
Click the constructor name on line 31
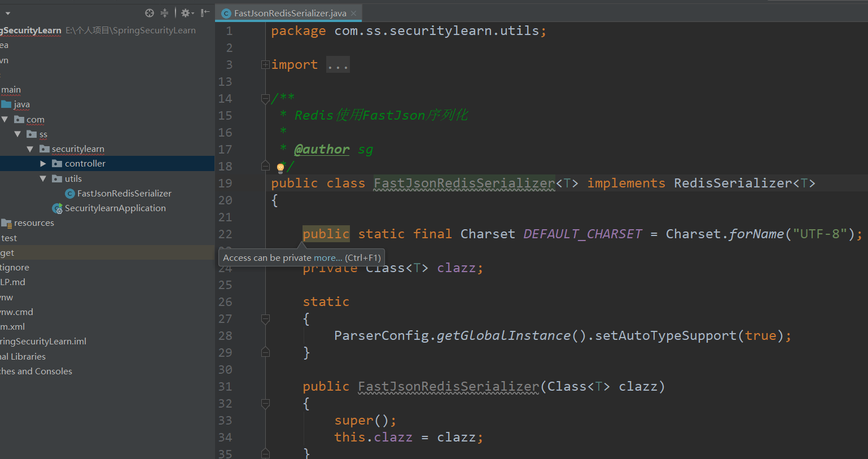449,386
